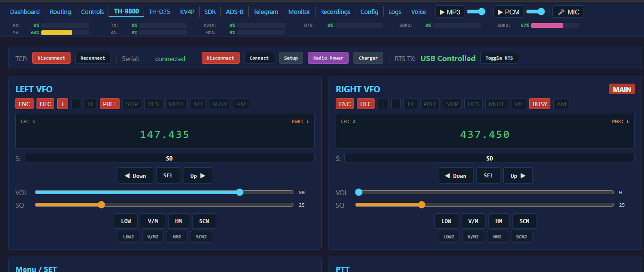Click the Left VFO S0 signal meter
Screen dimensions: 644x272
(169, 158)
